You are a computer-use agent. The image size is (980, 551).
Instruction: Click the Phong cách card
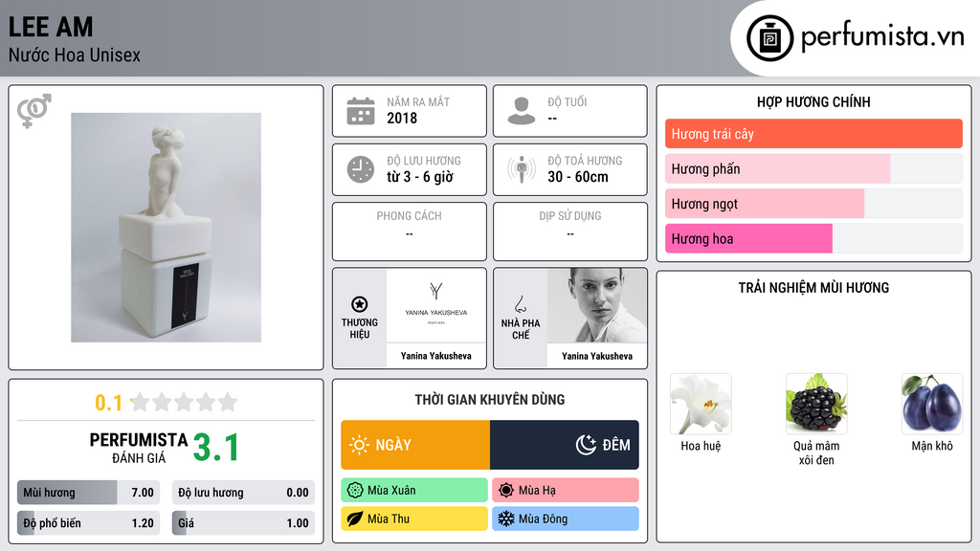click(410, 231)
